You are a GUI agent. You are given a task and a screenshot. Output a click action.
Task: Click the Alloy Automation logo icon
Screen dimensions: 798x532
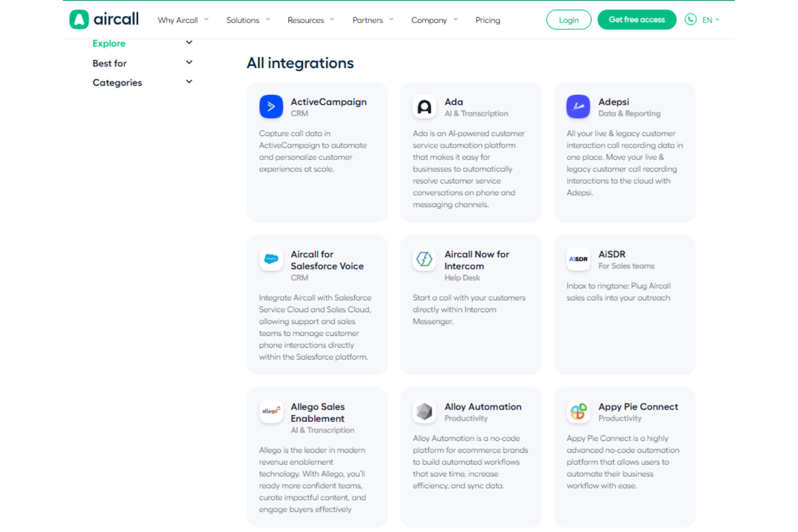pos(425,412)
